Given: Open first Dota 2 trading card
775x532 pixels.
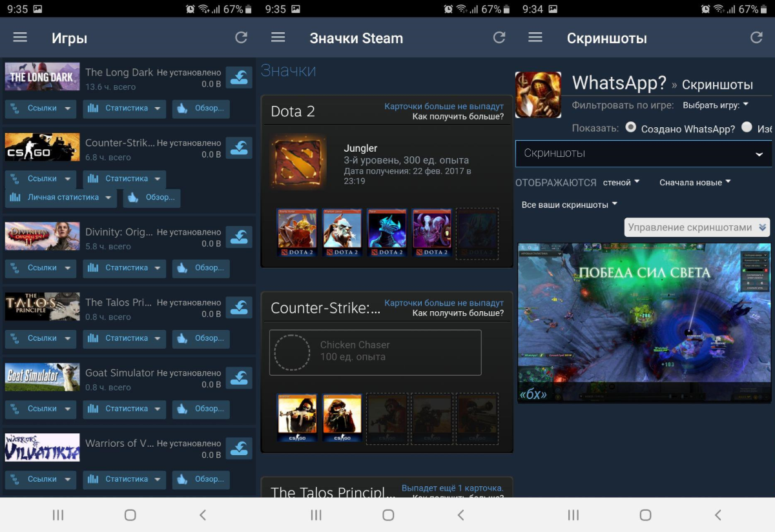Looking at the screenshot, I should 297,232.
